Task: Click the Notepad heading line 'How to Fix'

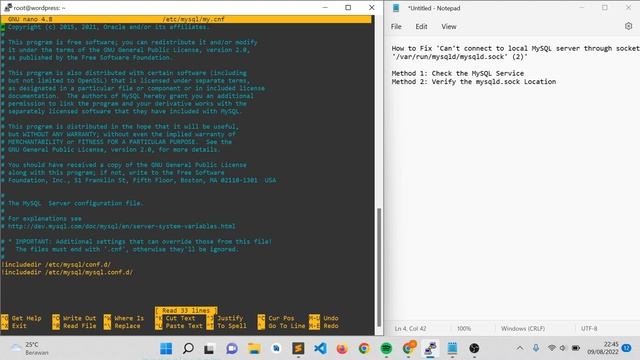Action: (x=516, y=49)
